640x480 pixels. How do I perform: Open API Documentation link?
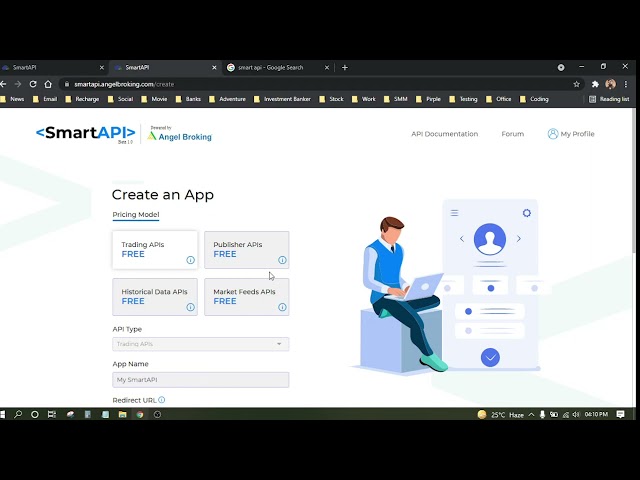(x=444, y=134)
